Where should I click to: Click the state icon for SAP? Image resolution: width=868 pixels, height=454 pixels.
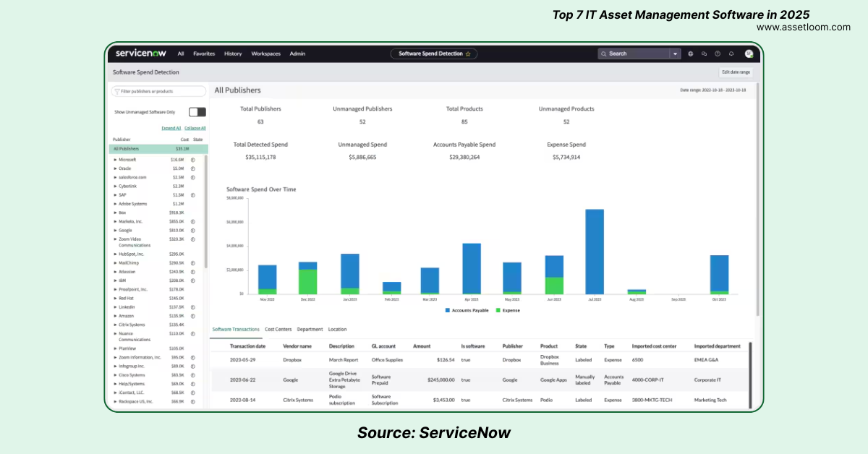tap(193, 195)
